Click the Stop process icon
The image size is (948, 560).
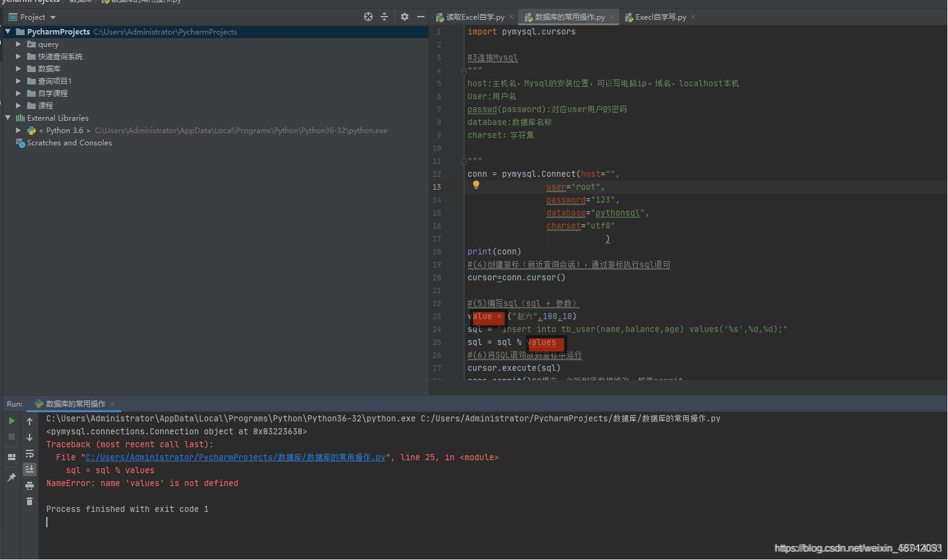(12, 437)
